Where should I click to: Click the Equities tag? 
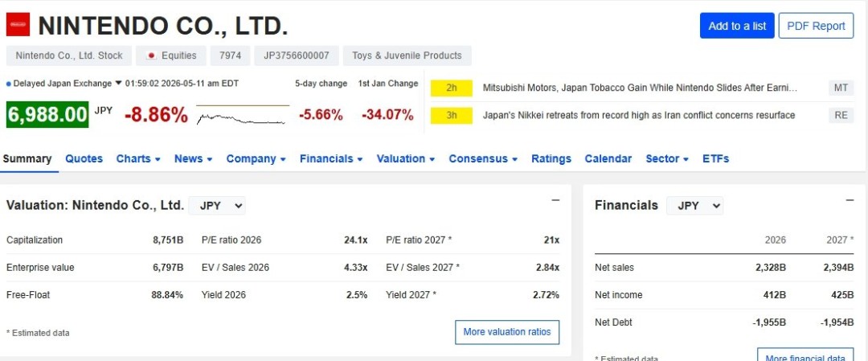(171, 55)
